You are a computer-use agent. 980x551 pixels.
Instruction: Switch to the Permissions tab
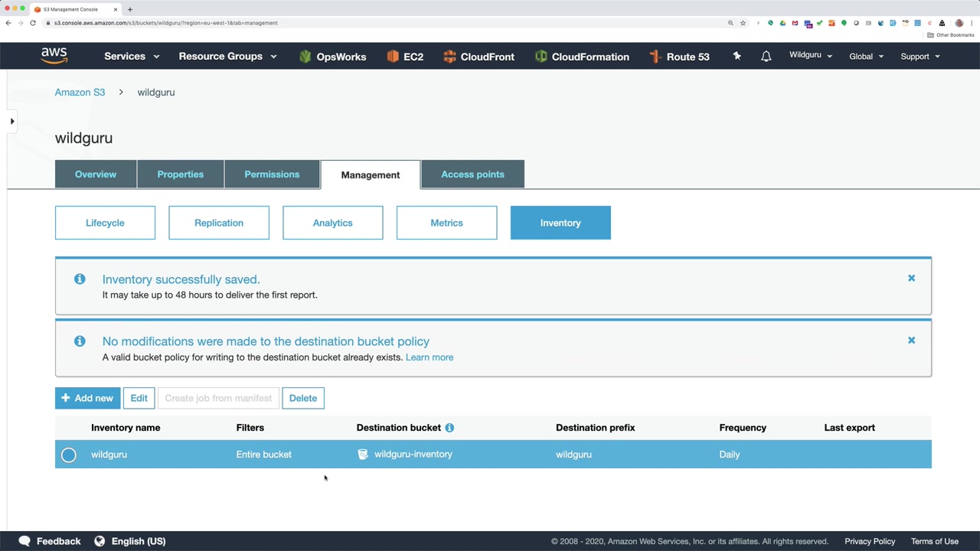(272, 174)
